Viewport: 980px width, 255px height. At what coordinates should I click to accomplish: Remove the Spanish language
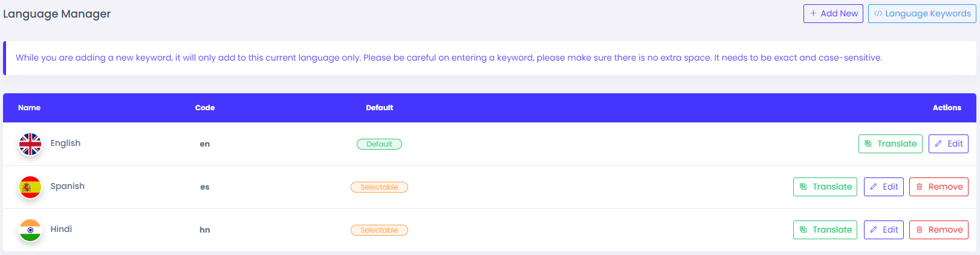click(x=938, y=187)
